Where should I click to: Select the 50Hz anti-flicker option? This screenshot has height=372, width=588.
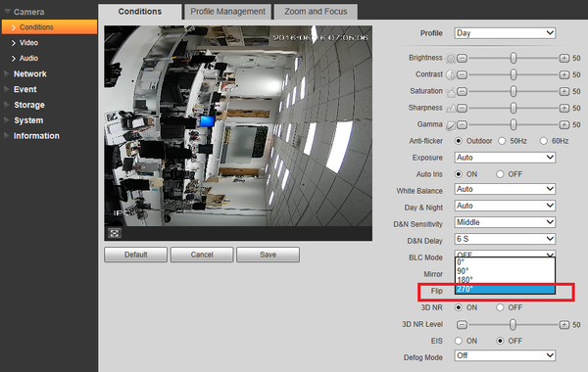[502, 141]
